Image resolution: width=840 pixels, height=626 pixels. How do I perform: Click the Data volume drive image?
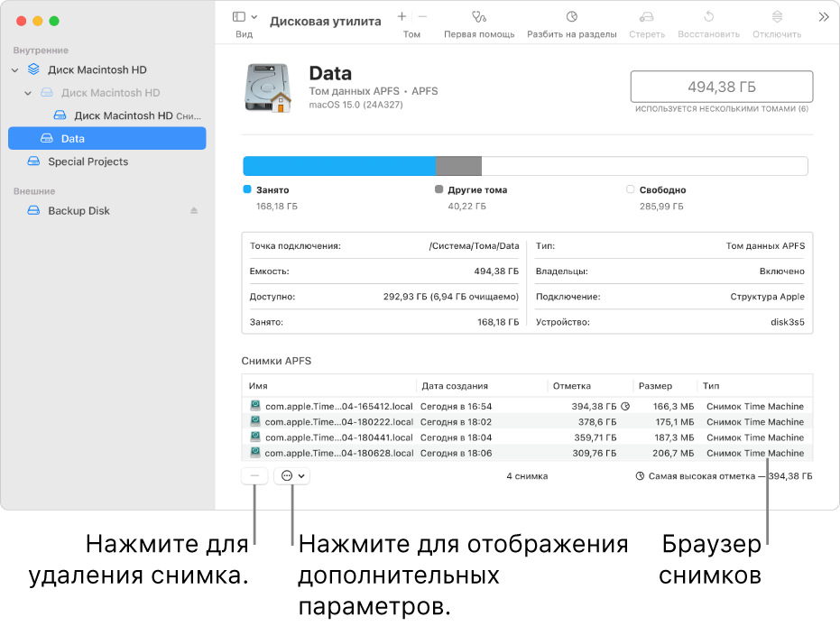click(x=268, y=88)
